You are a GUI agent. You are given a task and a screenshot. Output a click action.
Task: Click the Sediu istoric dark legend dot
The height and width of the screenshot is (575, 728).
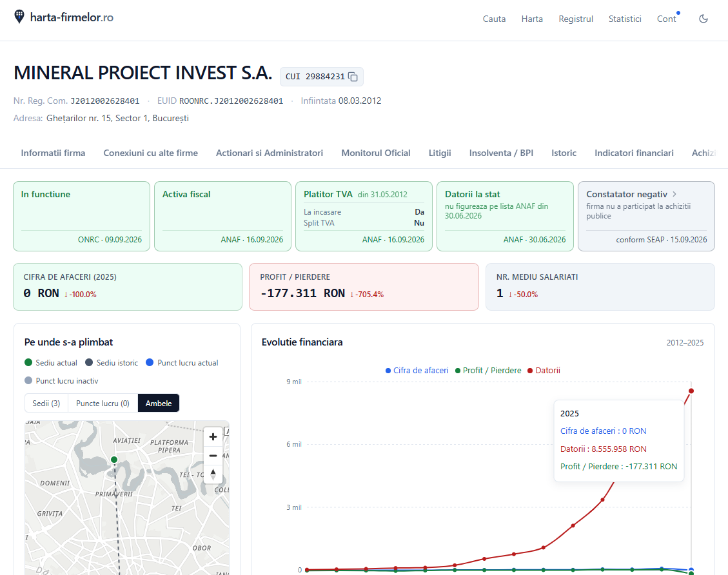coord(89,362)
